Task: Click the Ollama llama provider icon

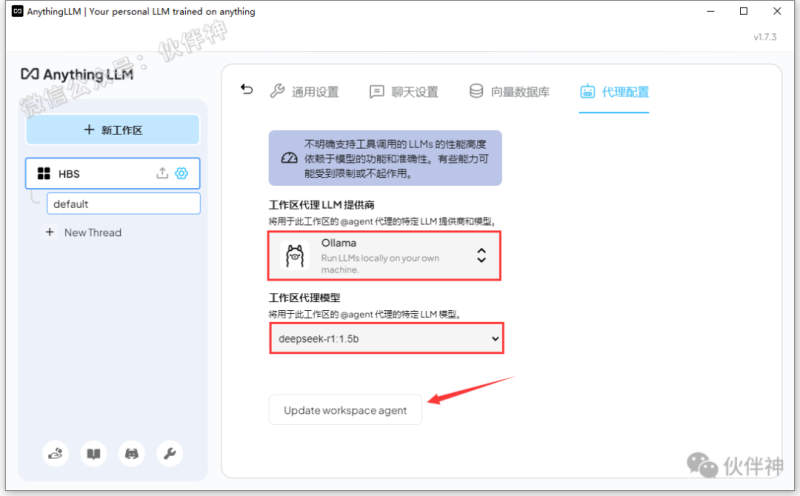Action: 294,255
